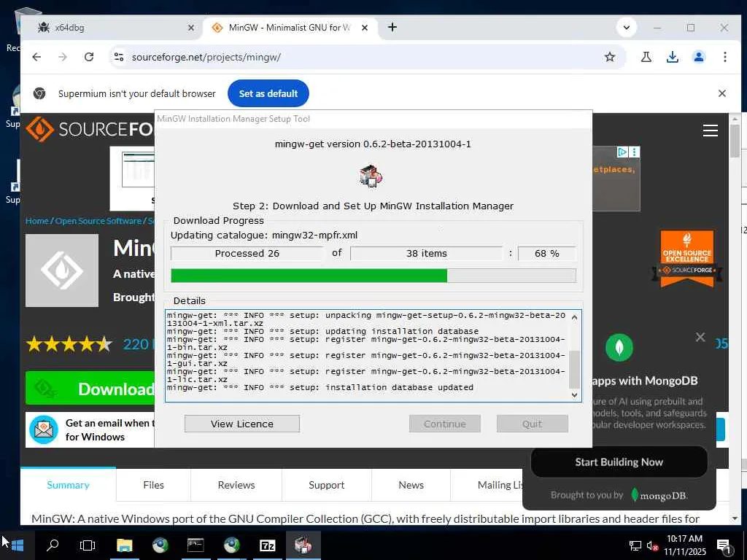Screen dimensions: 747x560
Task: Click the mingw-get installer icon in dialog
Action: pos(371,176)
